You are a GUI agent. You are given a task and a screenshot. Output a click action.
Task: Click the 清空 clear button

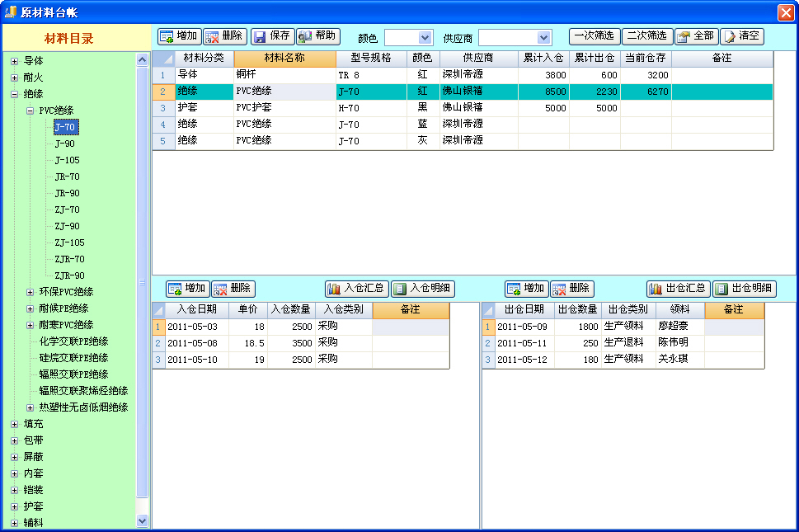click(741, 36)
